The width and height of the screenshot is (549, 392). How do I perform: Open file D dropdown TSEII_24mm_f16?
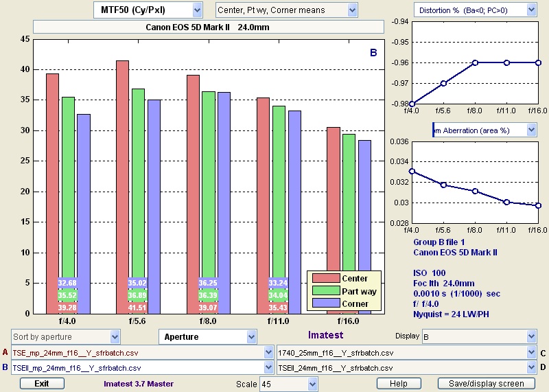[x=406, y=367]
